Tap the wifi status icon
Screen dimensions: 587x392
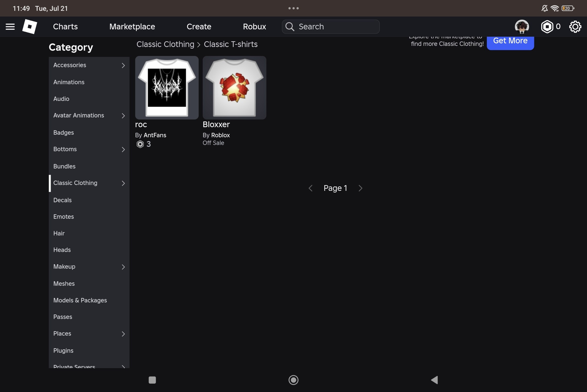pos(555,8)
